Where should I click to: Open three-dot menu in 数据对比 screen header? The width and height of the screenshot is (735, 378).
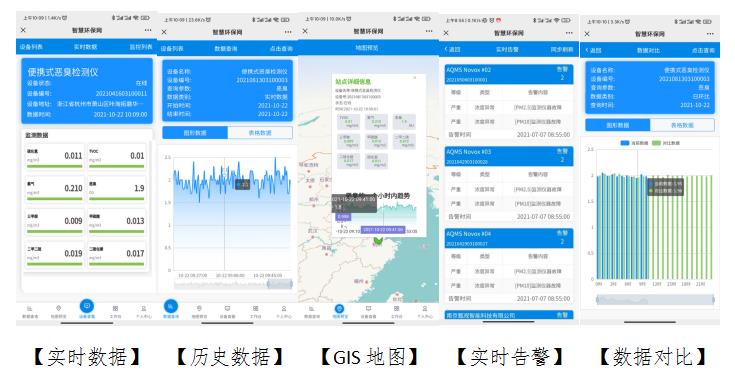[710, 34]
